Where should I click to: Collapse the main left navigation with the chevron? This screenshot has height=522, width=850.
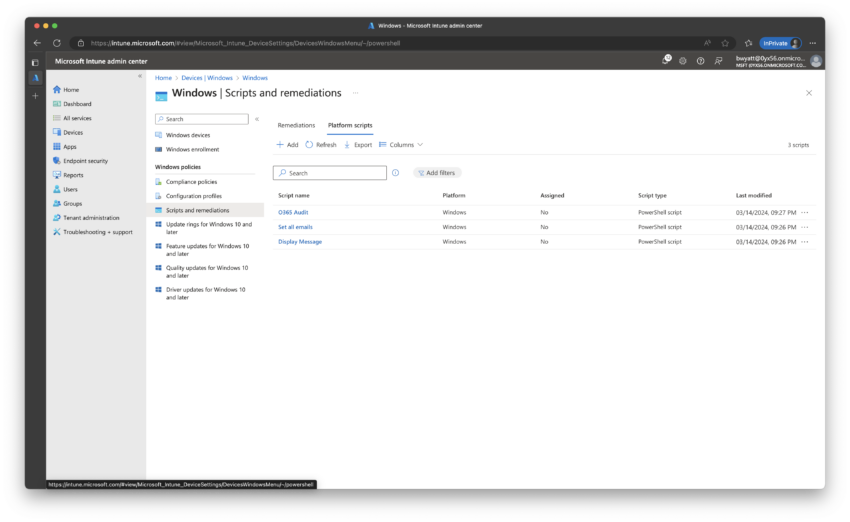click(x=140, y=76)
